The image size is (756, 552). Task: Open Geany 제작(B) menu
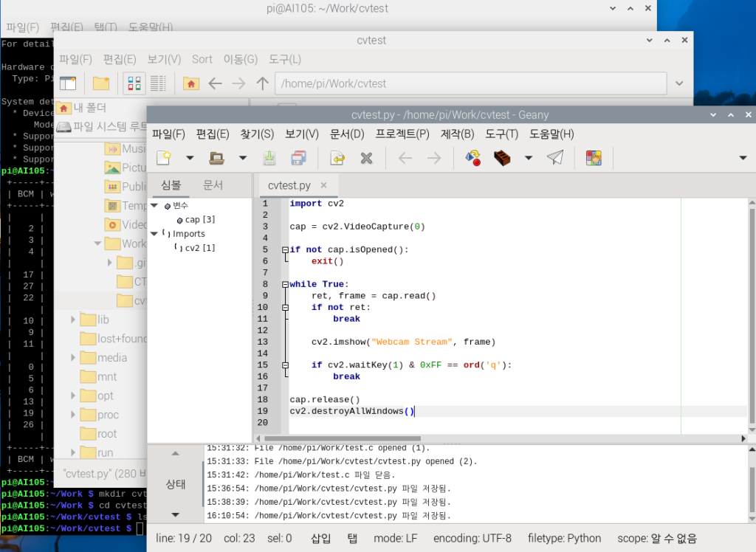[457, 134]
